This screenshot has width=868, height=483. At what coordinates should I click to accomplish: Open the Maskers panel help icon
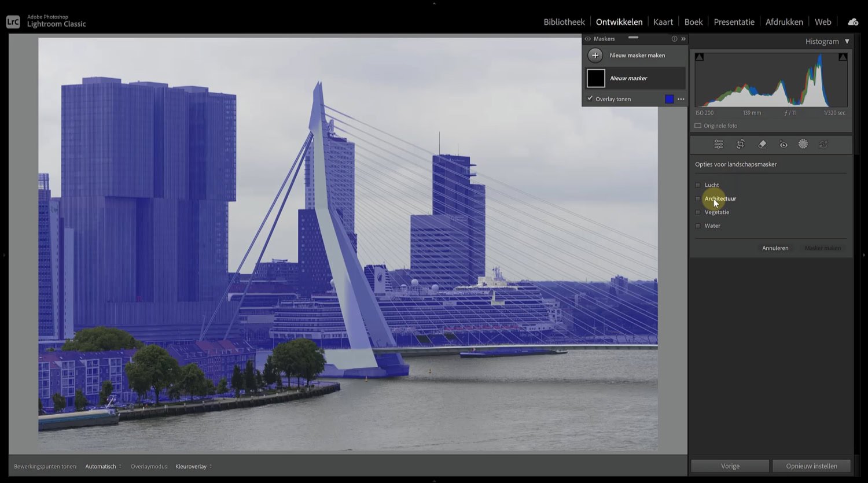point(674,39)
